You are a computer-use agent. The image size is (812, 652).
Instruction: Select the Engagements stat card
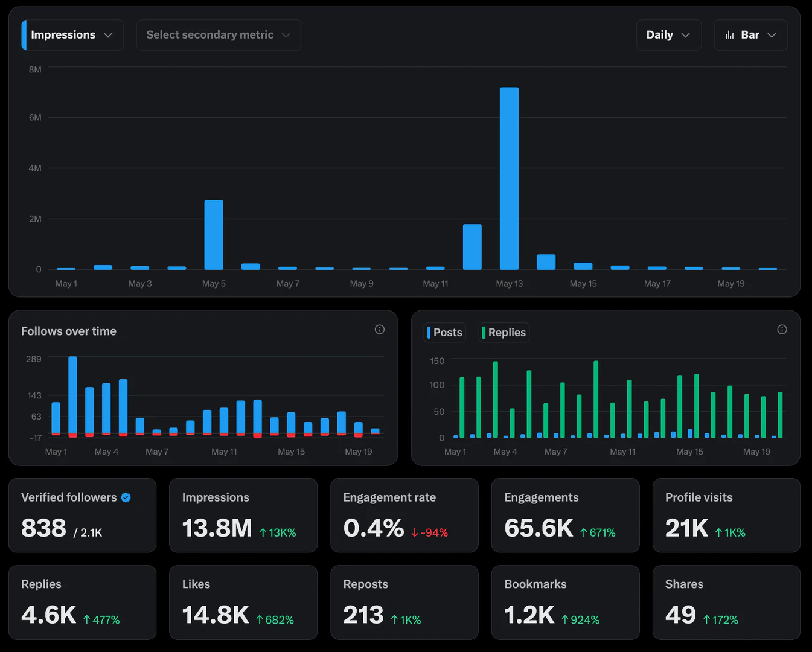pos(565,515)
